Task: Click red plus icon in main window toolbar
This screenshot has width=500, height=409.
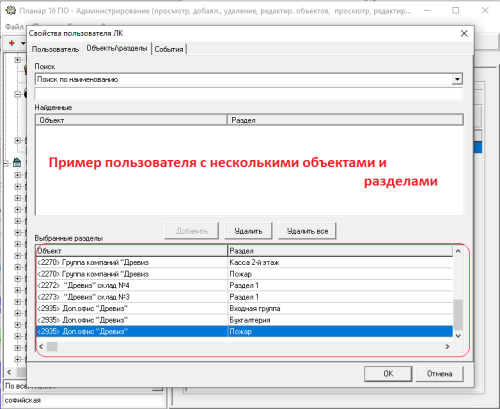Action: point(12,43)
